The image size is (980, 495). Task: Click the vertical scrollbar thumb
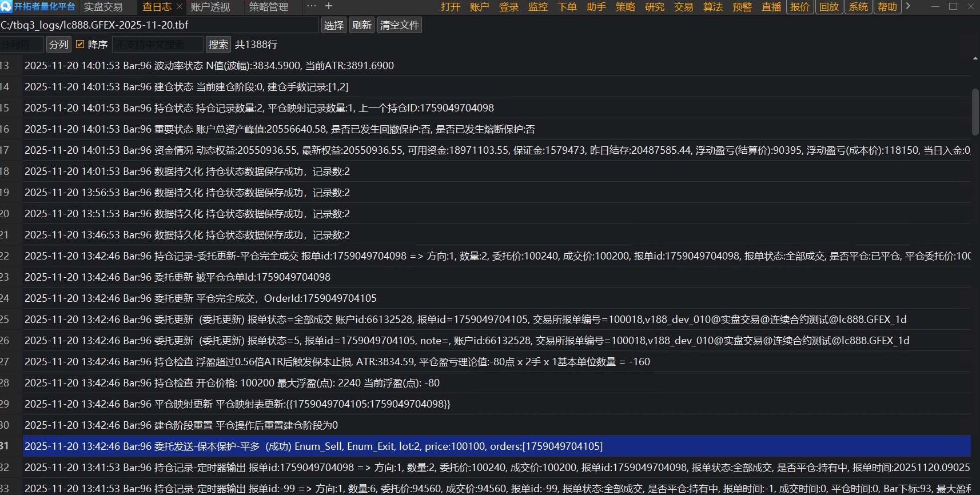(975, 111)
